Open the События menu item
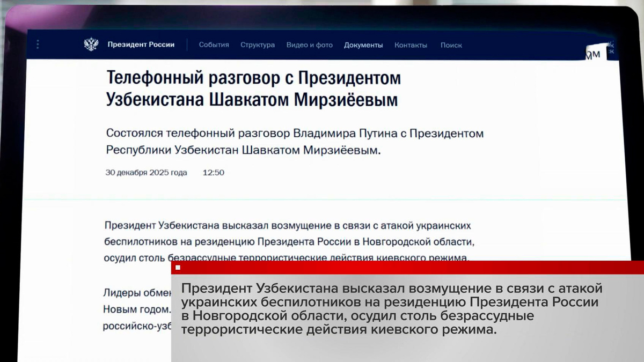The height and width of the screenshot is (362, 644). (214, 46)
